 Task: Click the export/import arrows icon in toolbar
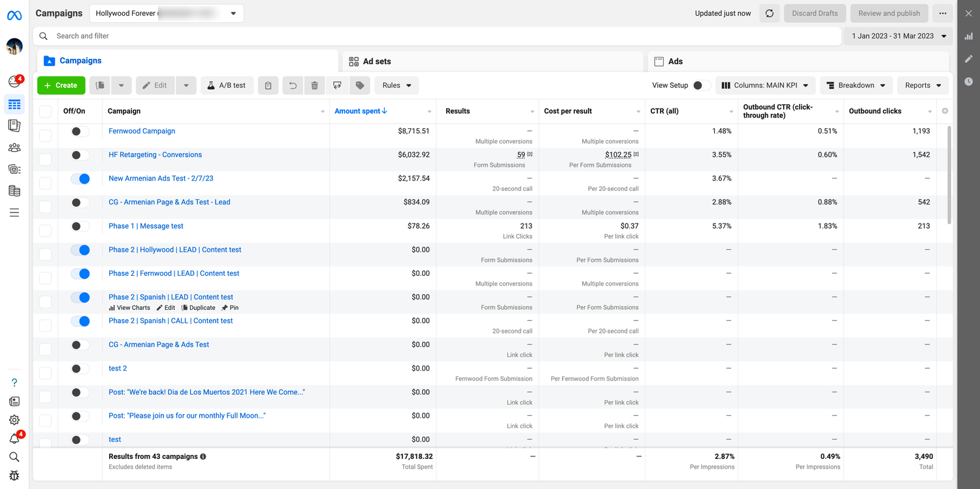pos(337,86)
